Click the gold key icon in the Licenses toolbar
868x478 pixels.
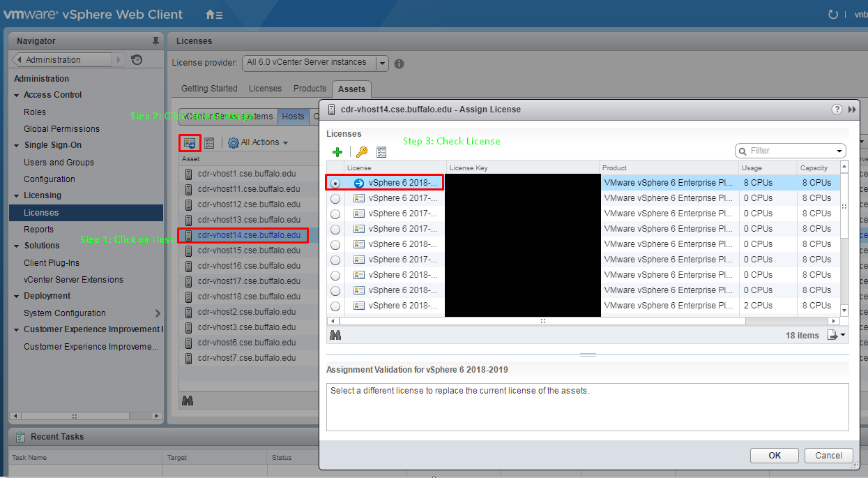[362, 151]
